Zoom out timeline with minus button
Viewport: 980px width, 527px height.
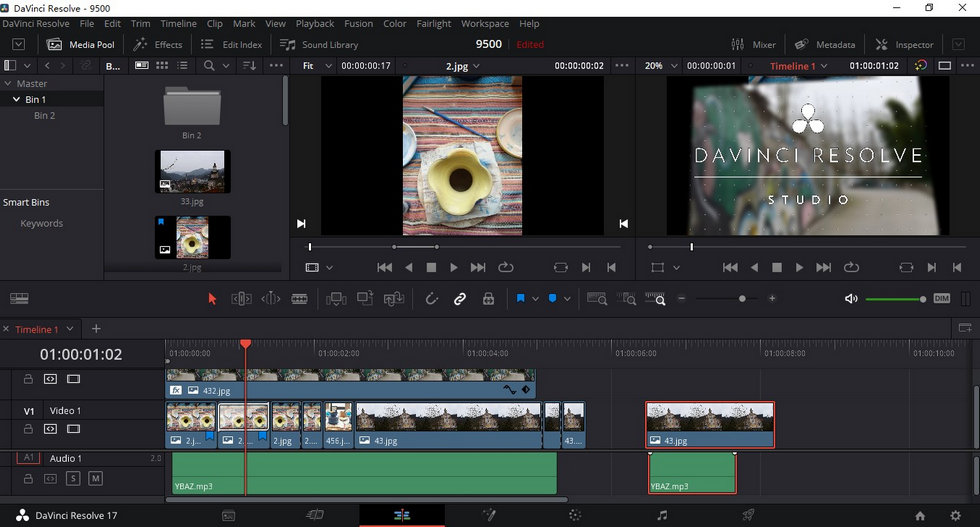pyautogui.click(x=682, y=299)
